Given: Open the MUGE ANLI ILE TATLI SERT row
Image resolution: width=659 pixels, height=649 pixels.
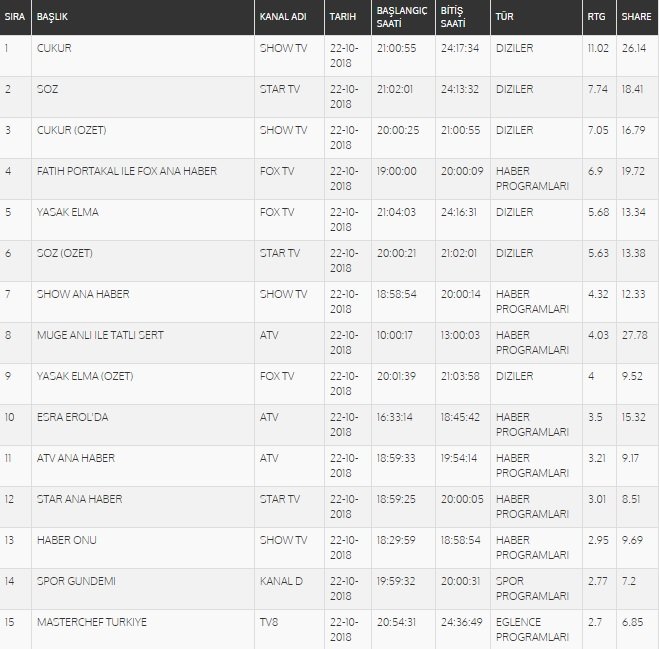Looking at the screenshot, I should tap(99, 335).
